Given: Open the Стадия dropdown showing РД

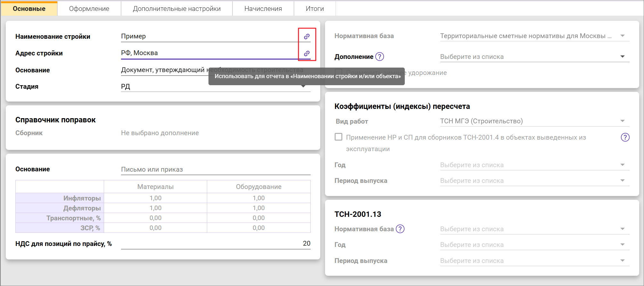Looking at the screenshot, I should [303, 87].
